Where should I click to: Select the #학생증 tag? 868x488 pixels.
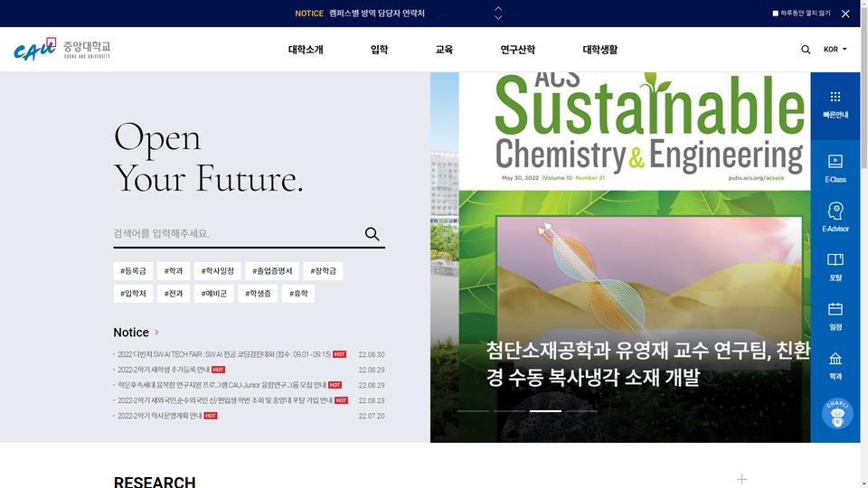pos(258,294)
